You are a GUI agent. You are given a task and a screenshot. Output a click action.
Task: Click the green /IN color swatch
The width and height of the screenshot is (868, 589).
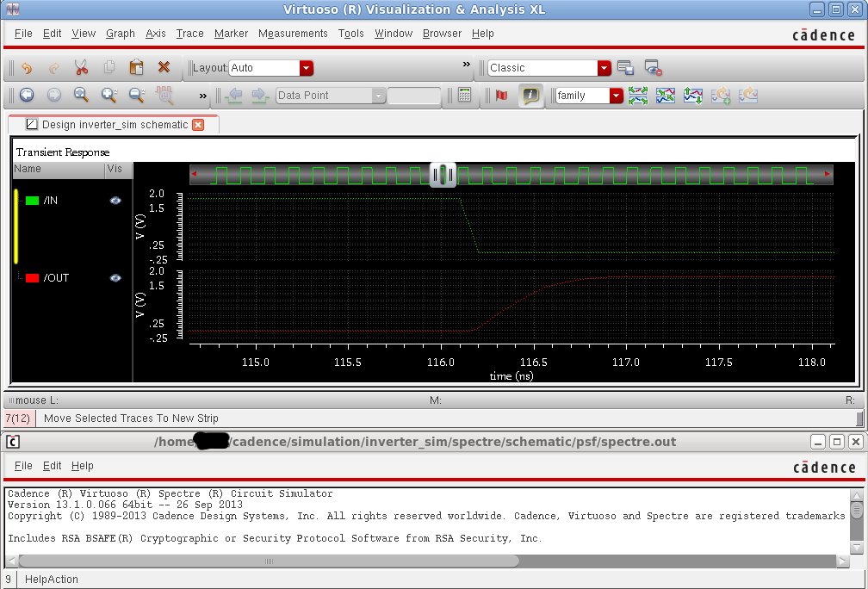(32, 201)
